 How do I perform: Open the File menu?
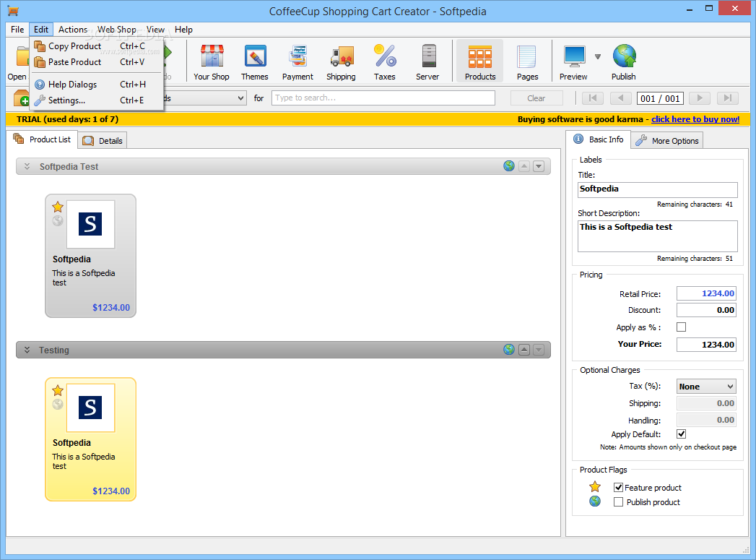point(17,30)
